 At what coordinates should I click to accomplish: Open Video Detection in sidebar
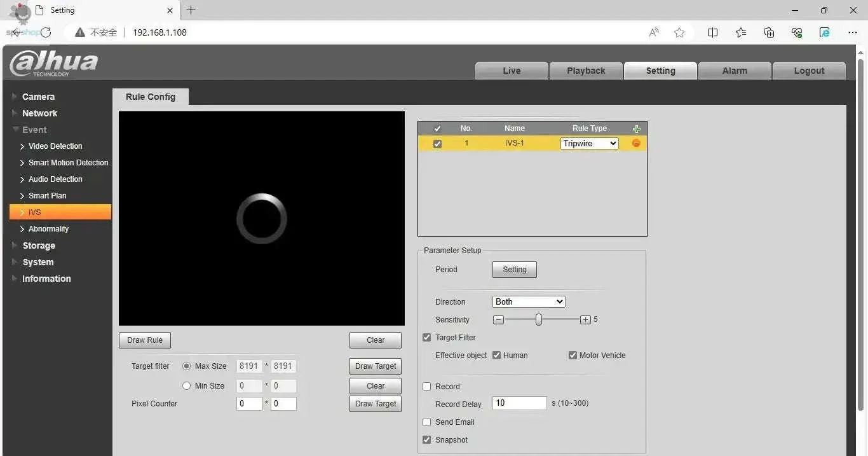click(55, 146)
